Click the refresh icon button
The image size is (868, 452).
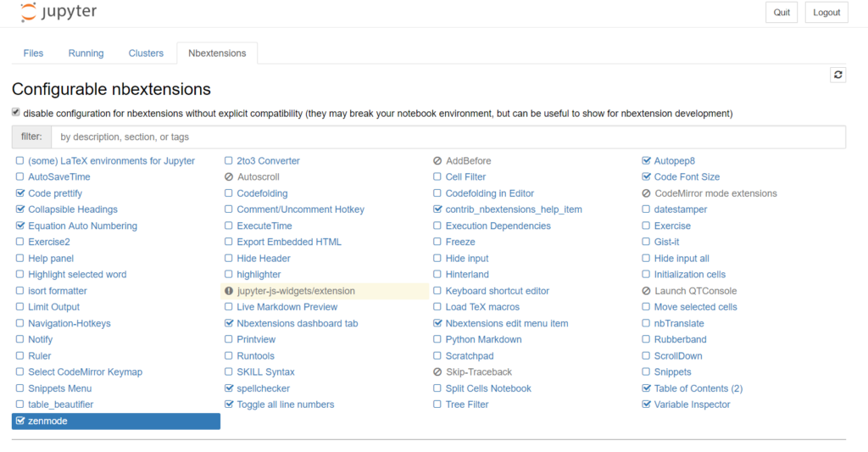tap(838, 75)
